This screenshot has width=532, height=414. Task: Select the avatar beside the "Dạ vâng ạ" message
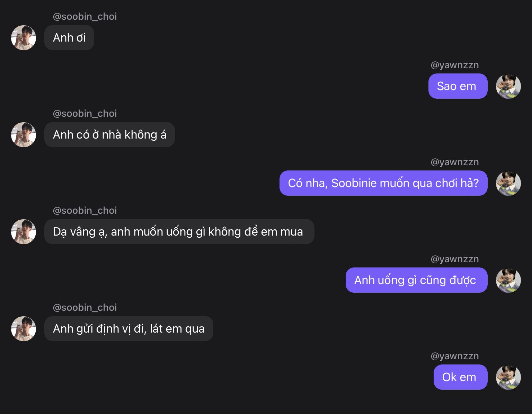(24, 232)
